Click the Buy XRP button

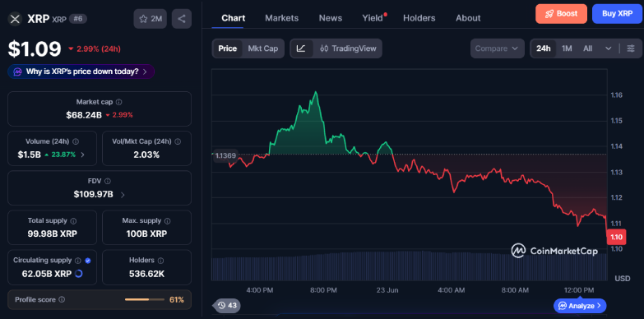point(618,13)
